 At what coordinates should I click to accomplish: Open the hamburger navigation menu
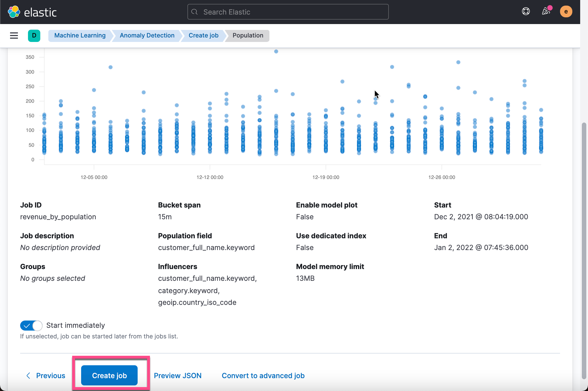(14, 36)
